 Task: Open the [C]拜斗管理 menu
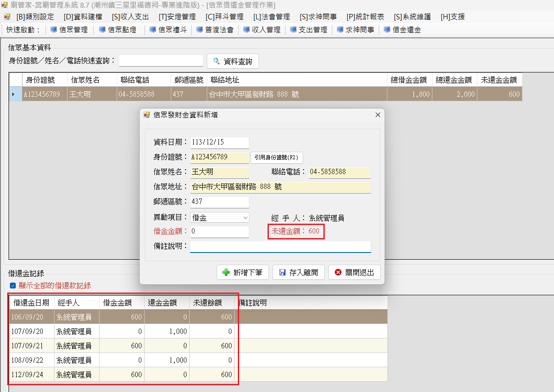(224, 17)
